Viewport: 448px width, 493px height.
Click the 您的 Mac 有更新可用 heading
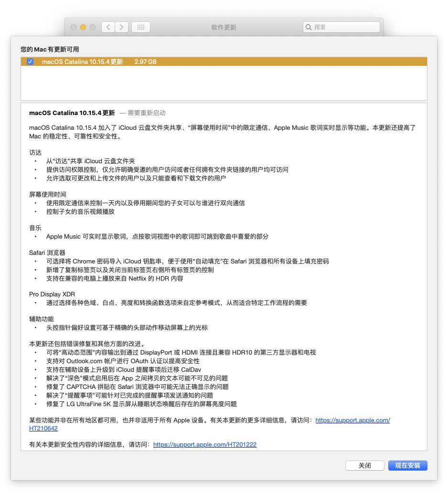[50, 49]
